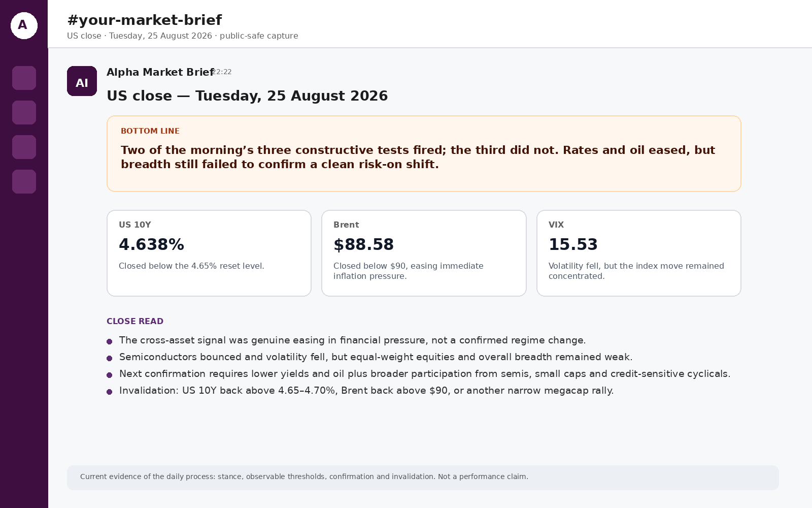Click the Bottom Line summary box
Screen dimensions: 812x508
(424, 153)
